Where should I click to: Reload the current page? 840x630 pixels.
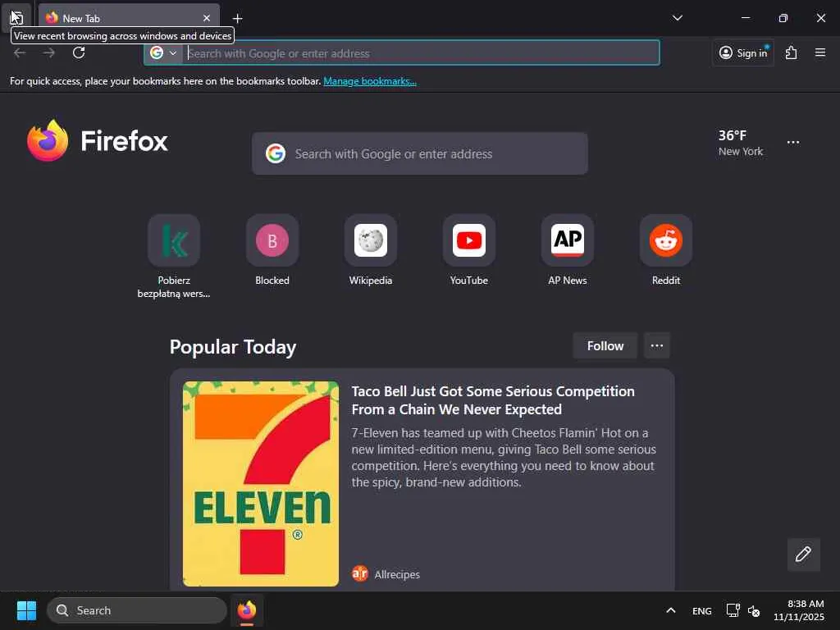point(79,52)
